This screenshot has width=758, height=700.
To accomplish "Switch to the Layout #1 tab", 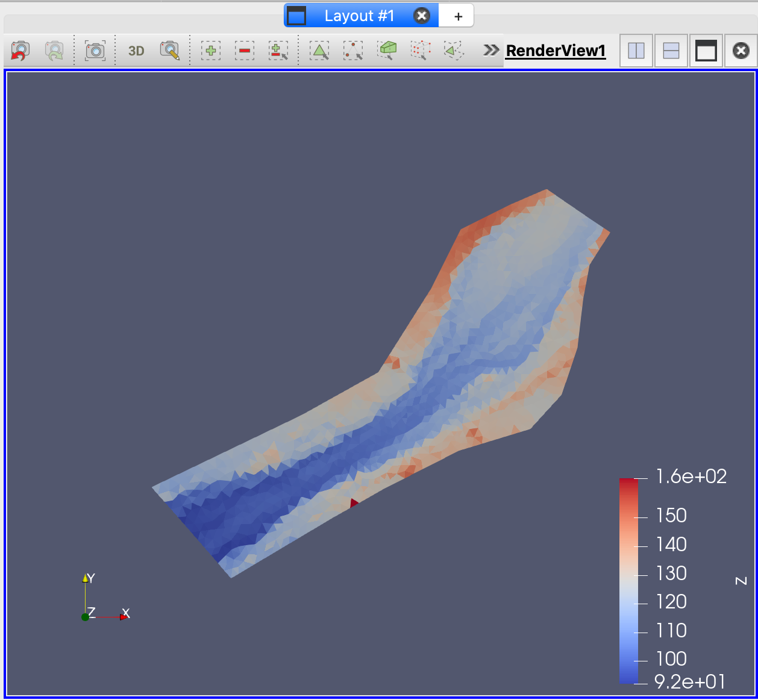I will tap(359, 16).
